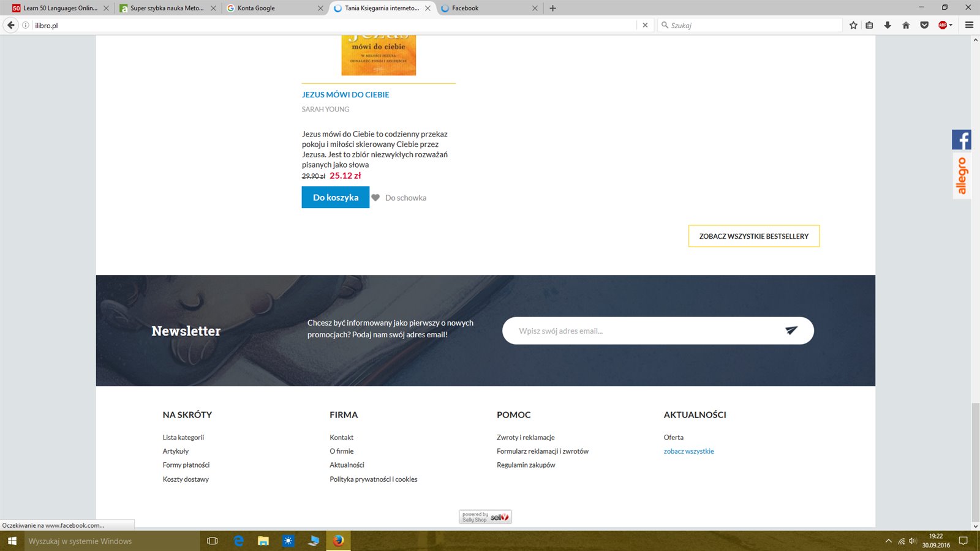The height and width of the screenshot is (551, 980).
Task: Add book with Do koszyka button
Action: tap(335, 198)
